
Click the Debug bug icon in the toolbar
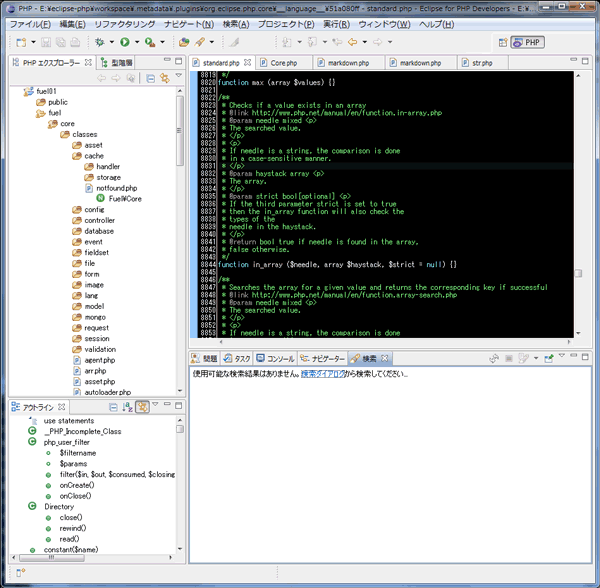click(x=100, y=42)
